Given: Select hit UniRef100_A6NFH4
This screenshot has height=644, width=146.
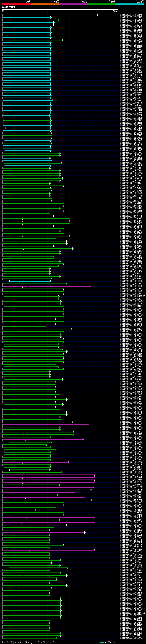Looking at the screenshot, I should point(131,357).
